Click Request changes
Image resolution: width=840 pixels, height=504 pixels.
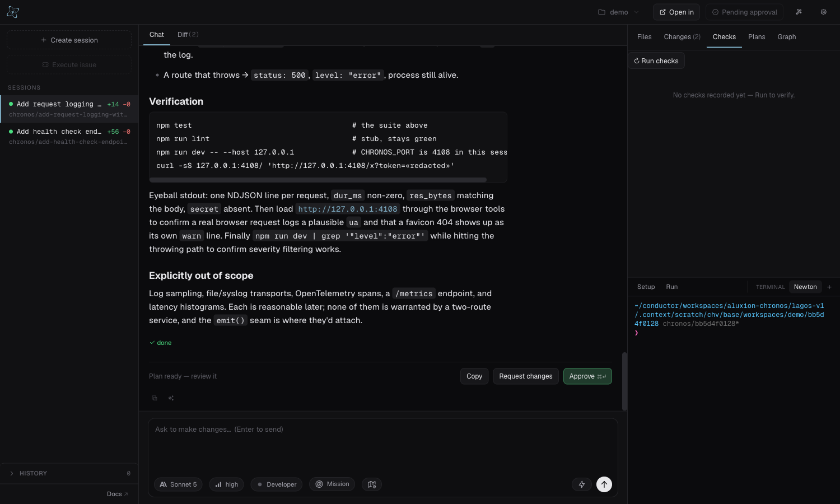526,376
